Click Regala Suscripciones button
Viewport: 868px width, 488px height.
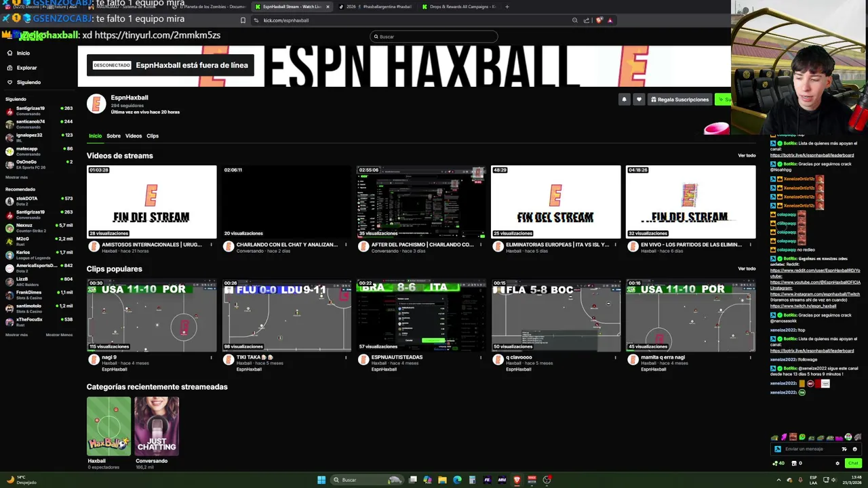point(679,100)
